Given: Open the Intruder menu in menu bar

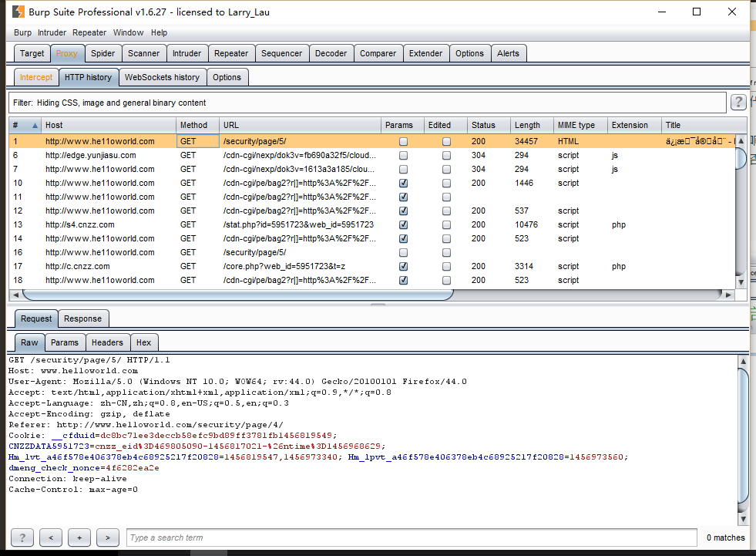Looking at the screenshot, I should (x=52, y=32).
